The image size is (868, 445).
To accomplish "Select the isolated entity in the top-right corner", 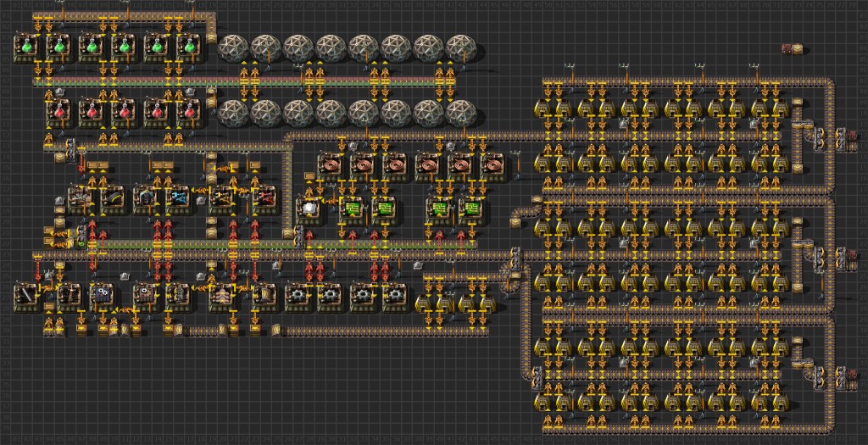I will click(793, 49).
